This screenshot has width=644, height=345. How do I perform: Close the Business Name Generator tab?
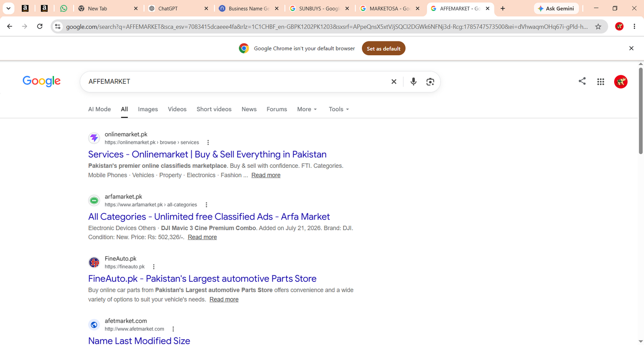click(x=277, y=8)
